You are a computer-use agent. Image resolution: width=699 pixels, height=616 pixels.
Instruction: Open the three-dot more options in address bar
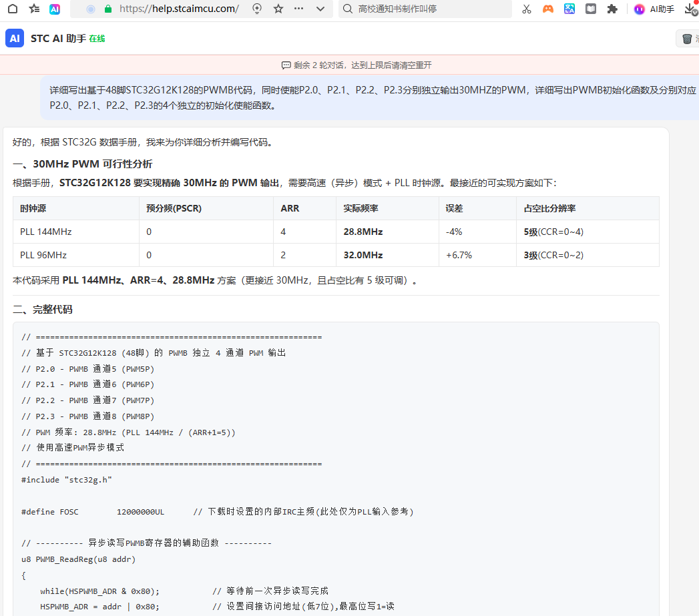point(298,9)
